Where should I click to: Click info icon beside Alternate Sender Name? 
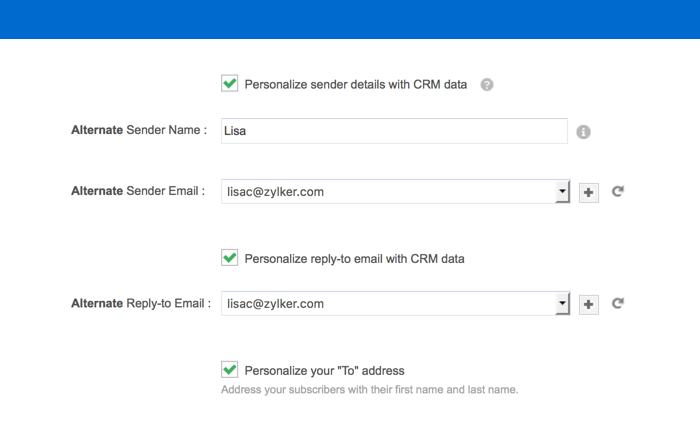[x=583, y=132]
